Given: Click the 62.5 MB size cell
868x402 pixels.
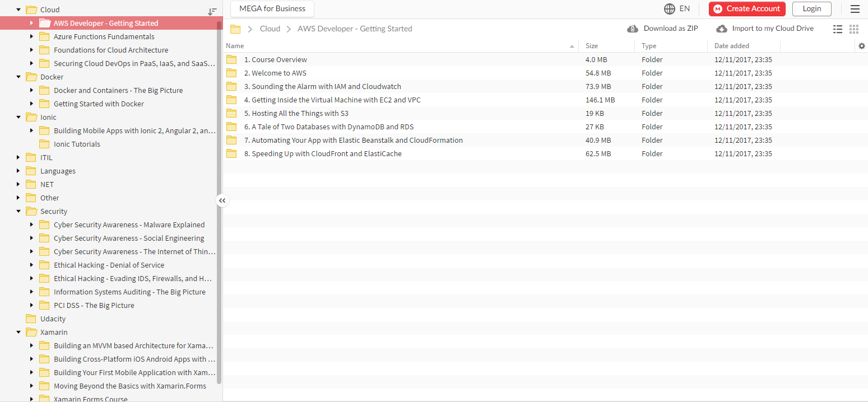Looking at the screenshot, I should pyautogui.click(x=598, y=153).
